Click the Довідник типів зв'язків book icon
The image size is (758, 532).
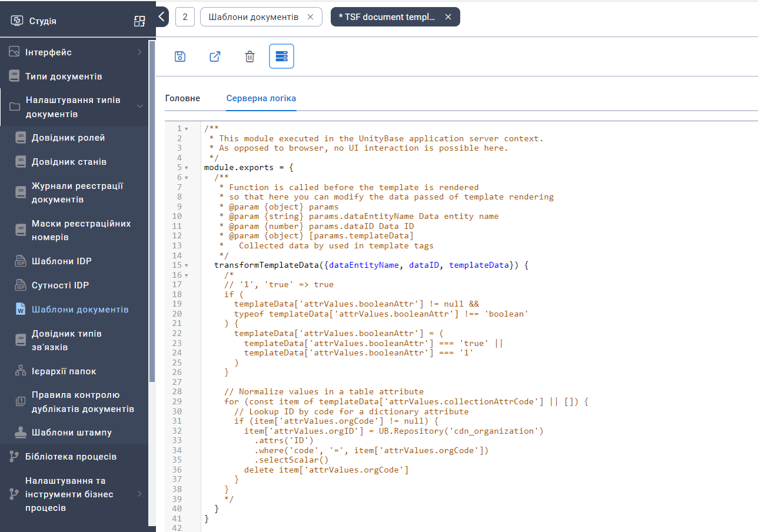click(x=21, y=340)
